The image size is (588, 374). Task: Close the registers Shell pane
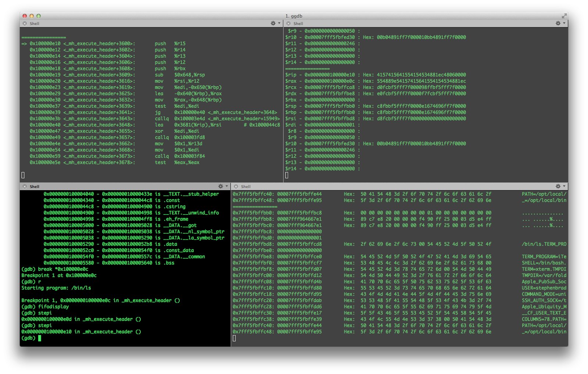[288, 24]
